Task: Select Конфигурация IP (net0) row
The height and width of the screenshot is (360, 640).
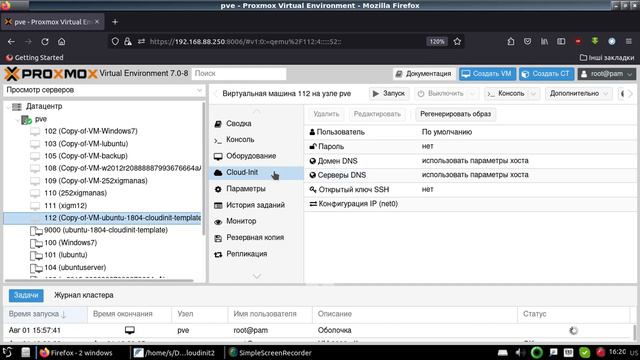Action: 471,204
